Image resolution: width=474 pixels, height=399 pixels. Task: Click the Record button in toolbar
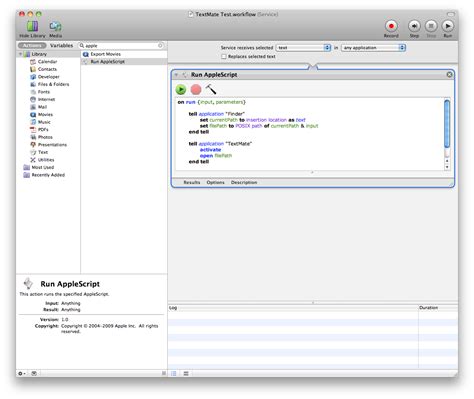391,26
